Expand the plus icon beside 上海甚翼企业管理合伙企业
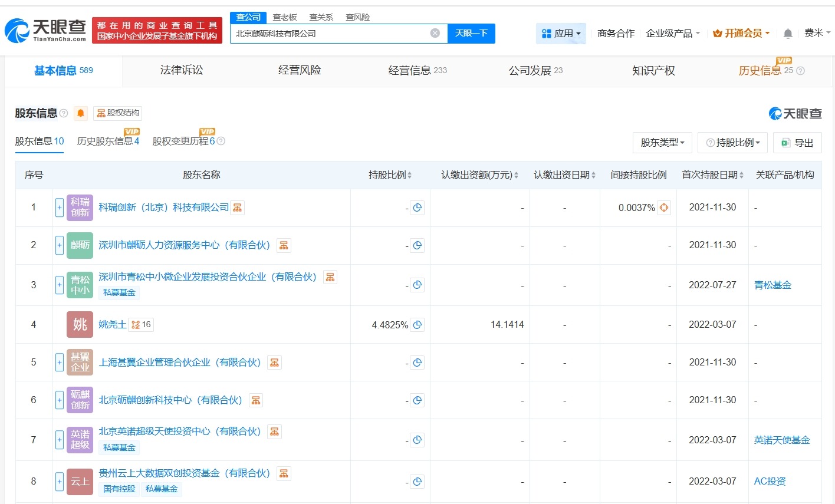Viewport: 835px width, 504px height. pyautogui.click(x=60, y=362)
